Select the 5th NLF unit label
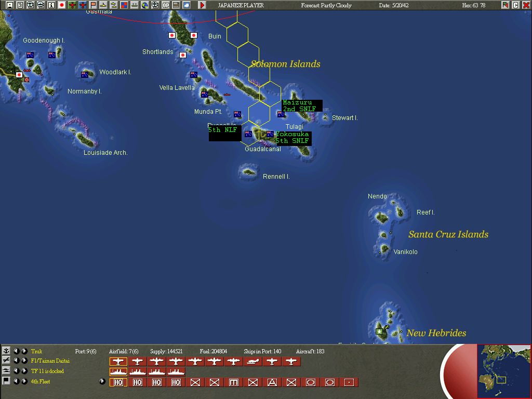 (225, 133)
